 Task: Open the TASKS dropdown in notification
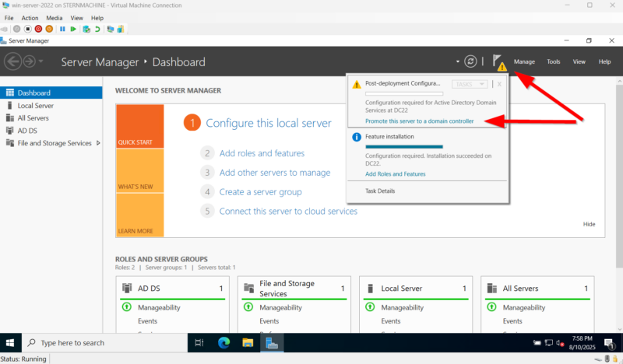470,84
